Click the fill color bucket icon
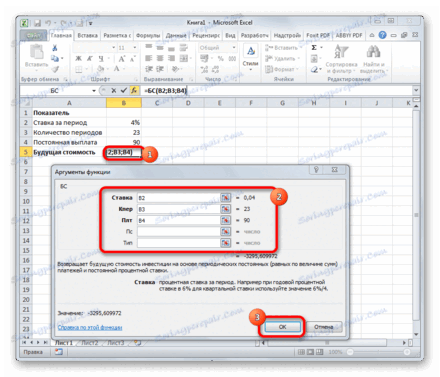Screen dimensions: 440x377 coord(101,69)
